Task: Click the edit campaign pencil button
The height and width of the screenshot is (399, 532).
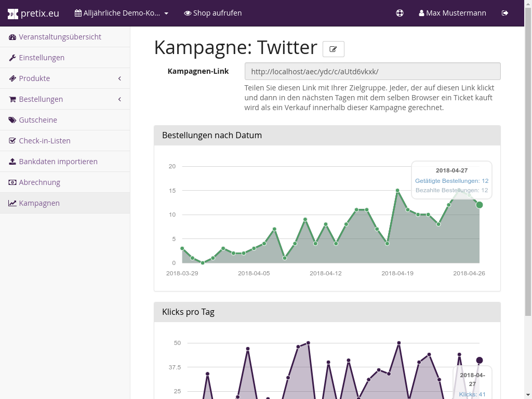Action: pyautogui.click(x=333, y=49)
